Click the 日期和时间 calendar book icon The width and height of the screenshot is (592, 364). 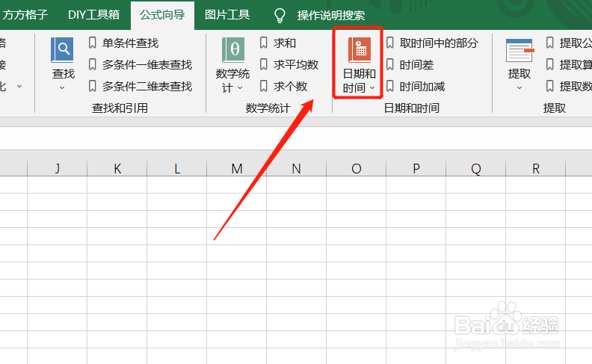click(x=360, y=50)
